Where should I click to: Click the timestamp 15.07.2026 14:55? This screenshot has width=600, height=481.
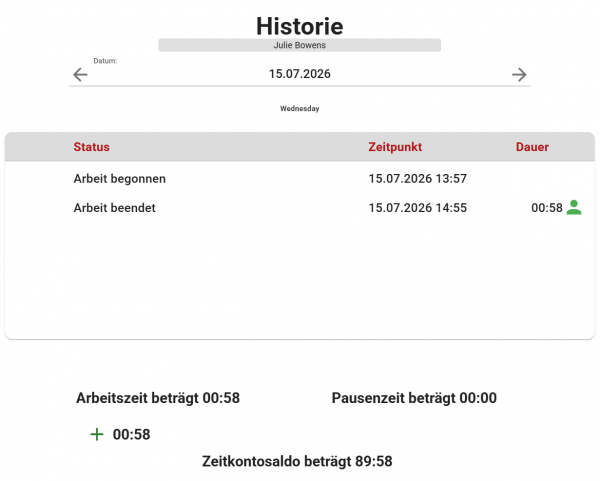click(x=417, y=208)
